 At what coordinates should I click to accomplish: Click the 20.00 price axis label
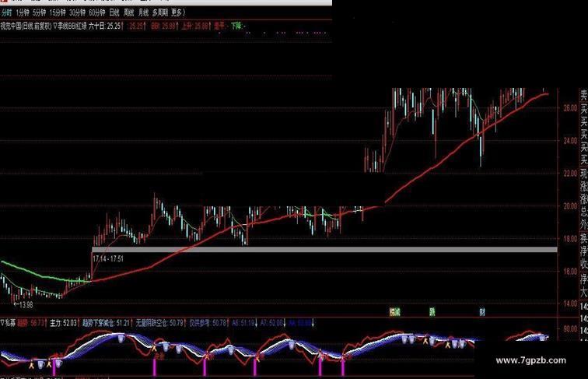(570, 206)
